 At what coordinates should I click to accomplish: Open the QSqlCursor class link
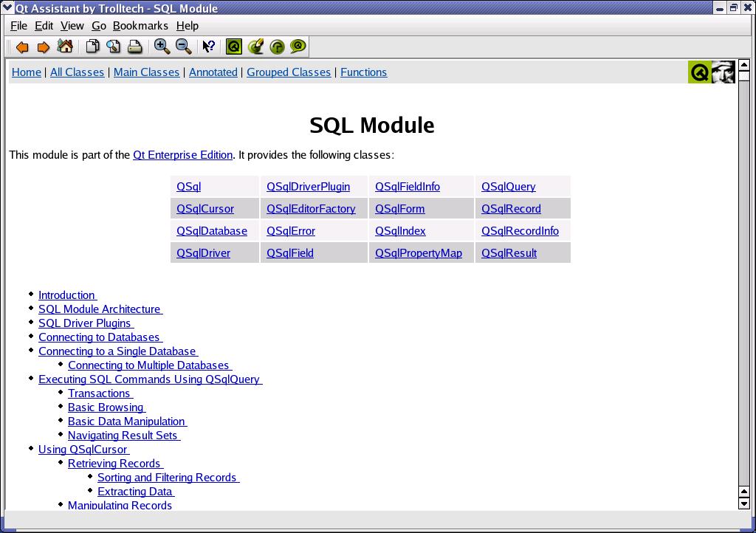tap(205, 209)
